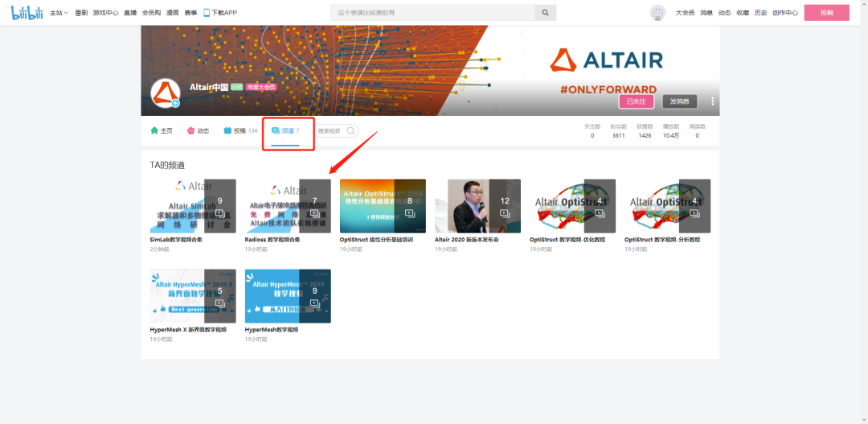Select the 频道 7 tab
This screenshot has height=424, width=868.
click(285, 131)
